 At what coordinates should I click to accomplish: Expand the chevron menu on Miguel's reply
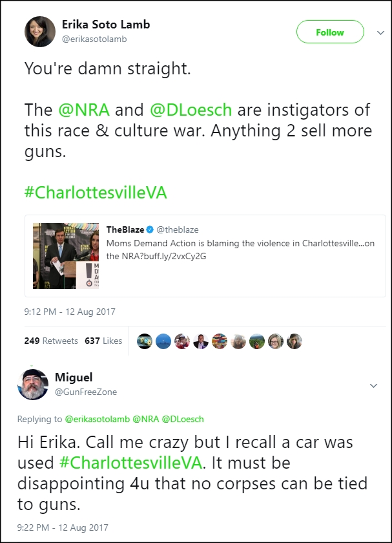point(374,385)
